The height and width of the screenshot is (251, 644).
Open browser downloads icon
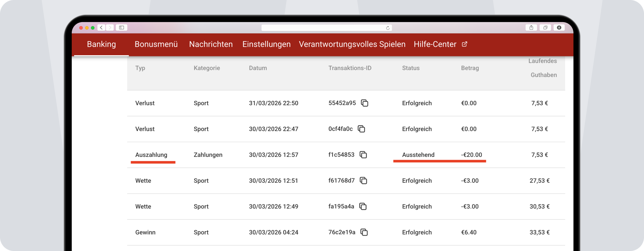click(x=559, y=28)
